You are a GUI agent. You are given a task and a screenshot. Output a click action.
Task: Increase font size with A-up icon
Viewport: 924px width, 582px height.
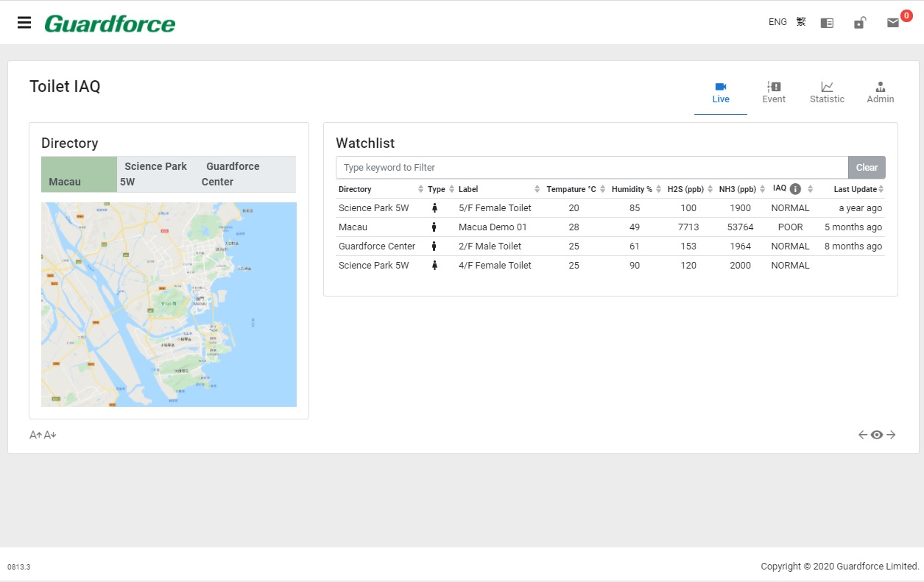click(35, 435)
